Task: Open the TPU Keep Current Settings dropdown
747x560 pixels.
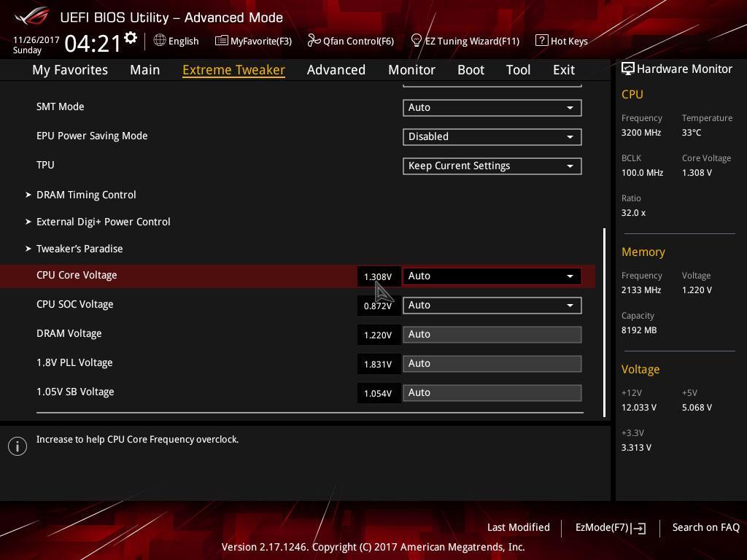Action: pyautogui.click(x=492, y=166)
